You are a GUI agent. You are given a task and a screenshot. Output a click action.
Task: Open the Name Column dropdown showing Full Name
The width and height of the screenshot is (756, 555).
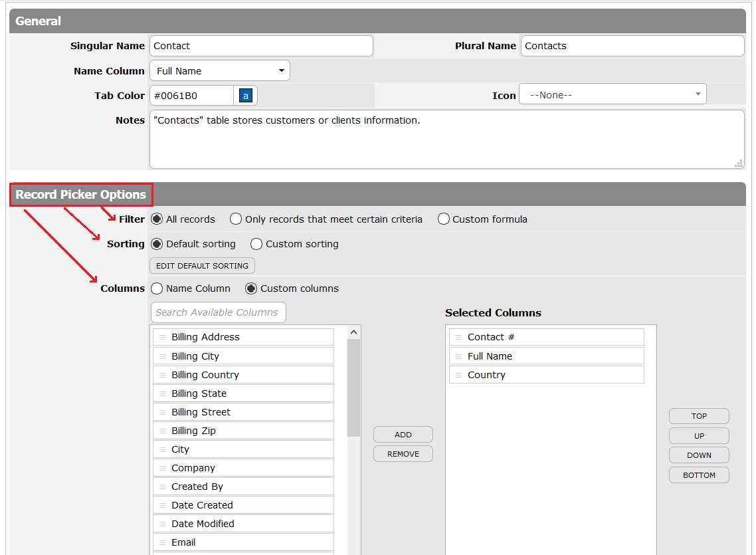click(220, 71)
